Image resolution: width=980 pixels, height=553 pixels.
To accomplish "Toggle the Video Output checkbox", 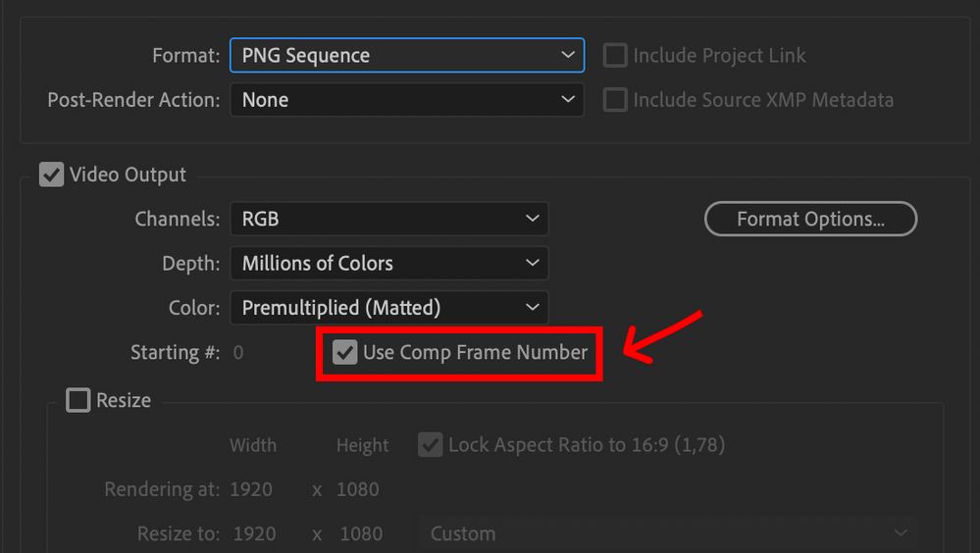I will click(51, 176).
